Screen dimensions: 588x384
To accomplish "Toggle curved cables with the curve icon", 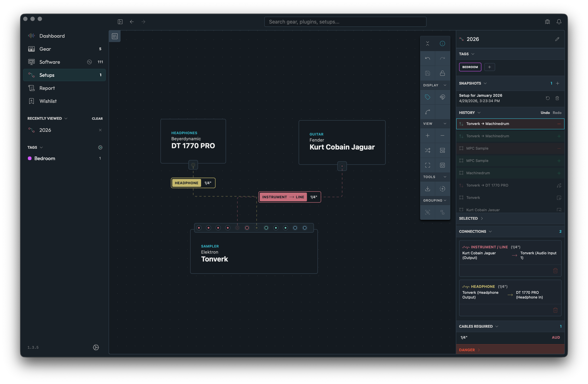I will point(427,112).
